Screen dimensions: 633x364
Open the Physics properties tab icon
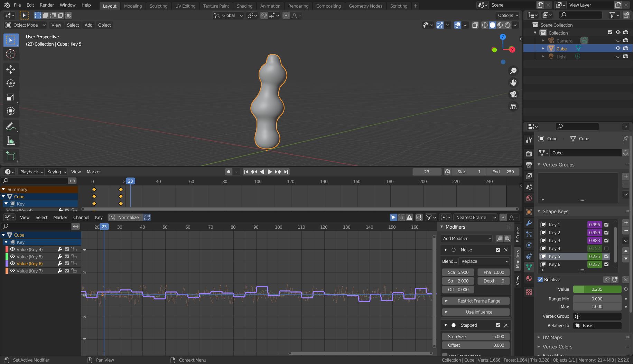pyautogui.click(x=529, y=245)
